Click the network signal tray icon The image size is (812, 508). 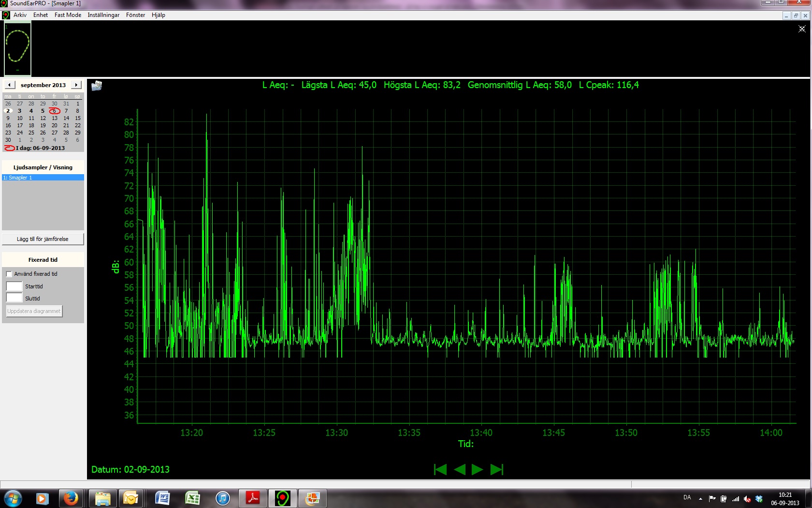736,499
